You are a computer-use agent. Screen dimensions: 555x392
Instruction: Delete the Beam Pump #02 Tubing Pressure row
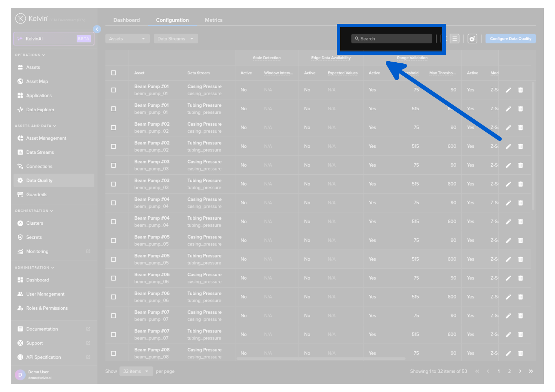click(x=520, y=146)
